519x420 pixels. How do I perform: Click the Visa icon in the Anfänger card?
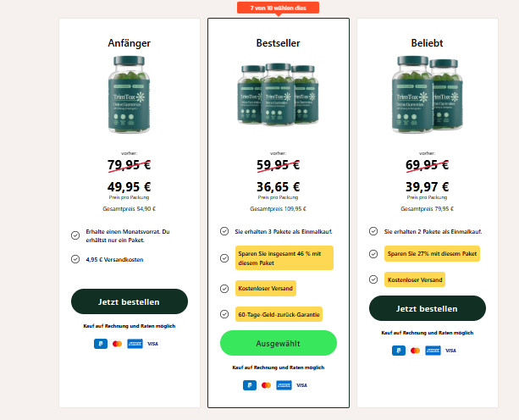[x=152, y=344]
